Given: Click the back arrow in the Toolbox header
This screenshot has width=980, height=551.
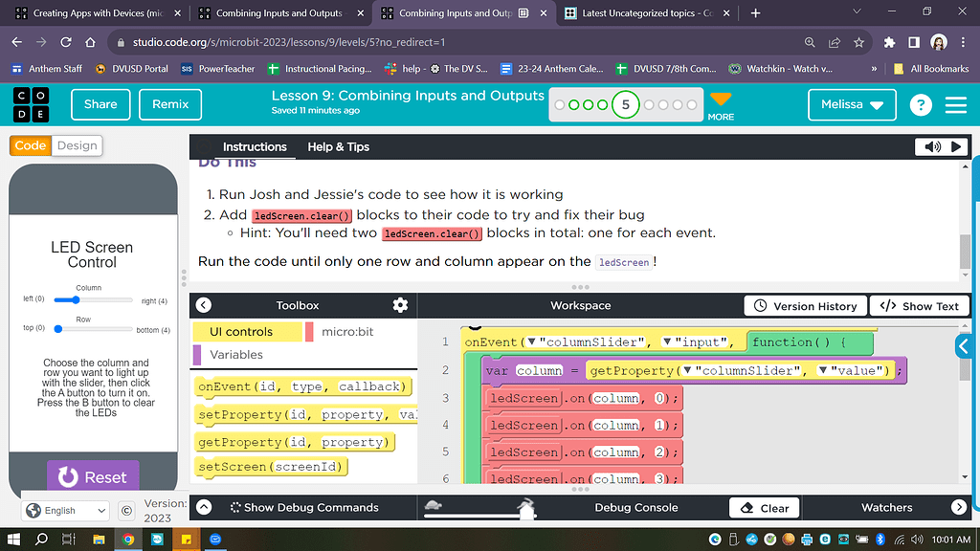Looking at the screenshot, I should pyautogui.click(x=203, y=305).
